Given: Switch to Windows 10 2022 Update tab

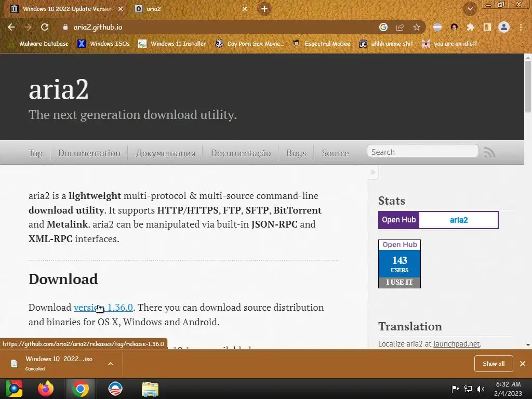Looking at the screenshot, I should coord(66,9).
